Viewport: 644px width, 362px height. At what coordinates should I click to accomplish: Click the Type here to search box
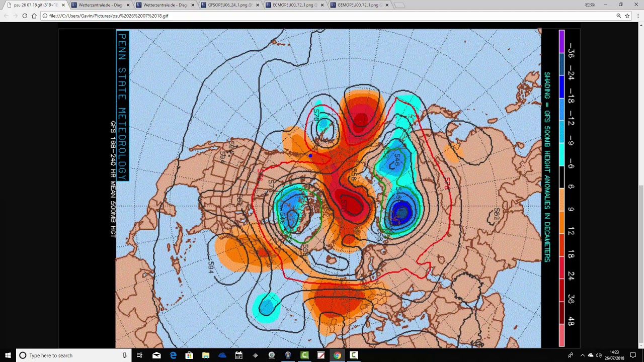tap(73, 355)
